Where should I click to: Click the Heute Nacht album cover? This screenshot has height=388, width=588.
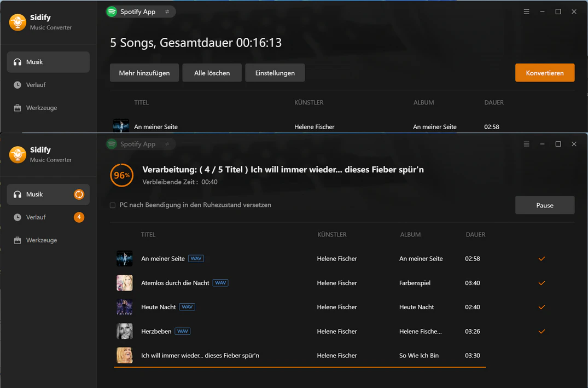click(125, 307)
